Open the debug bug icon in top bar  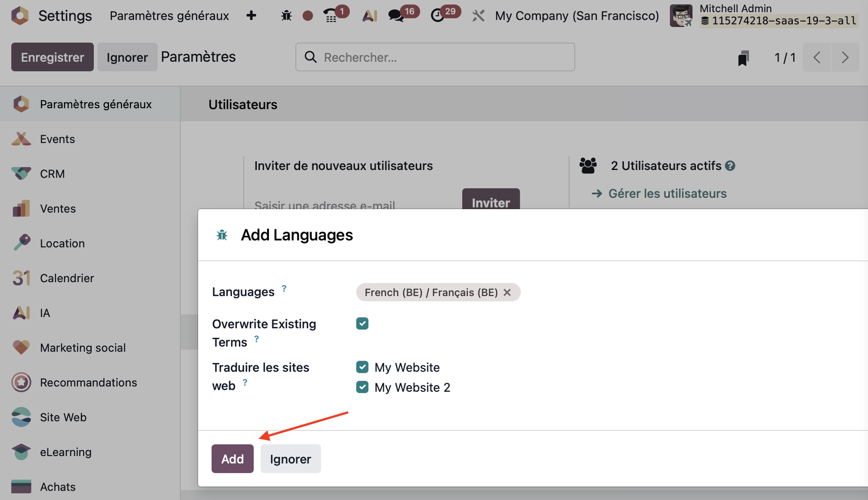click(286, 16)
